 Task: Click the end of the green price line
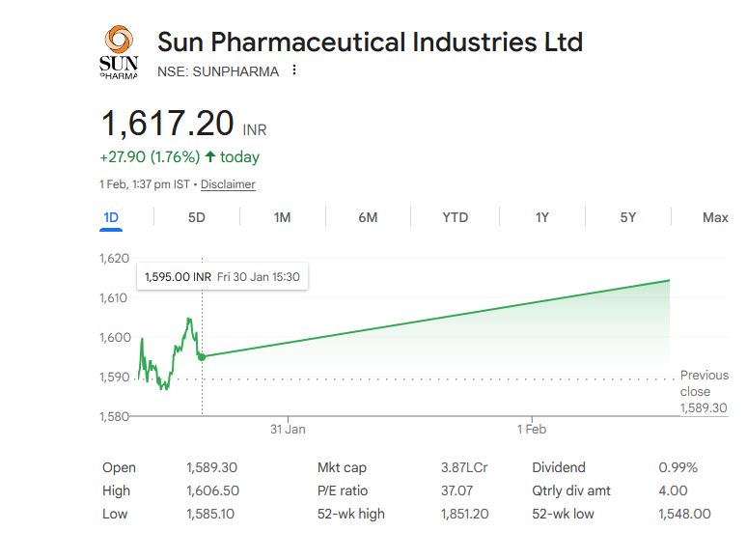click(669, 280)
